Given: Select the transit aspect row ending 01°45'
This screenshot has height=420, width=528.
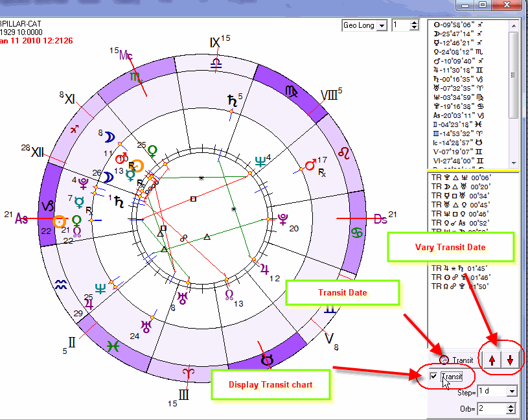Looking at the screenshot, I should click(461, 266).
